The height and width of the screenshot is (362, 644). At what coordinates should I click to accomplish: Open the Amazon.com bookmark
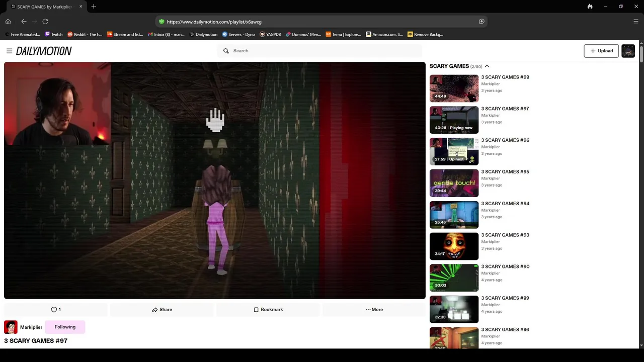tap(384, 35)
